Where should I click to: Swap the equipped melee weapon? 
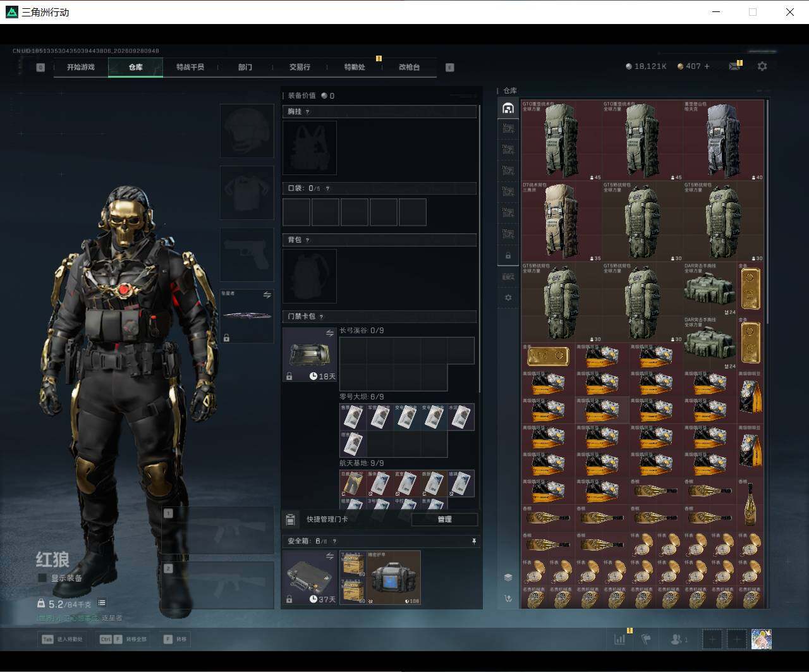(267, 295)
